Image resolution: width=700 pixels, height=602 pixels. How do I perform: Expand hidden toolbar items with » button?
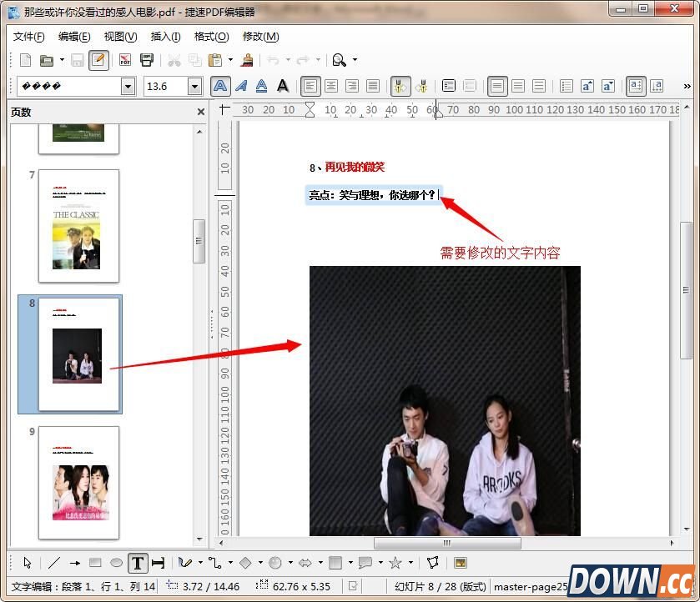tap(687, 86)
